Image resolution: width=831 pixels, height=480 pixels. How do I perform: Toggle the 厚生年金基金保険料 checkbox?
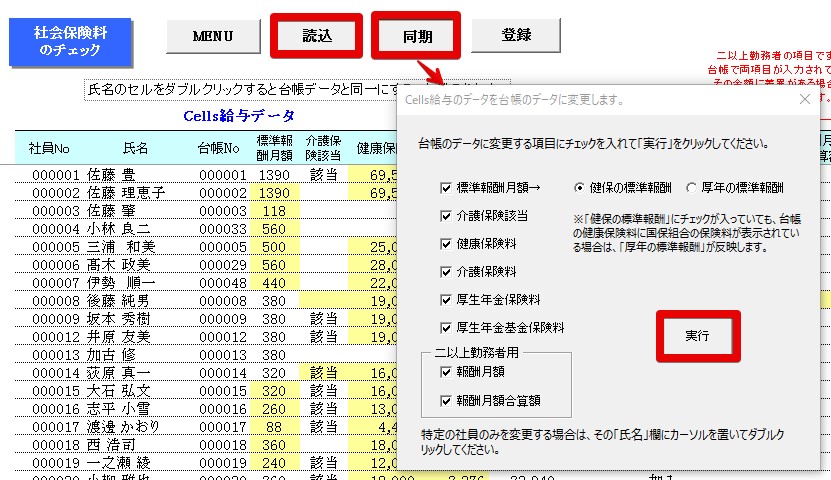[446, 327]
